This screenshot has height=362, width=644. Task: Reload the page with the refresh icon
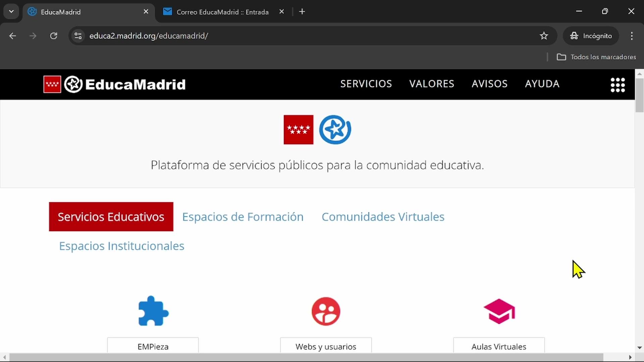coord(54,36)
